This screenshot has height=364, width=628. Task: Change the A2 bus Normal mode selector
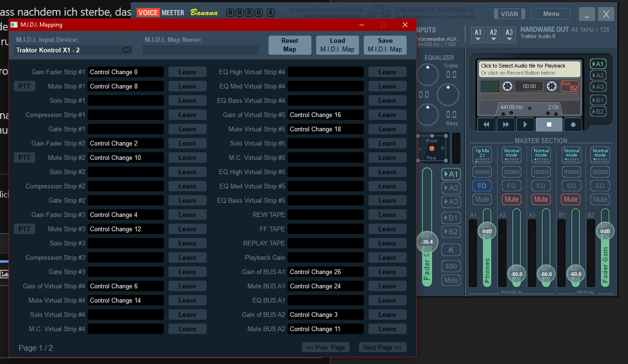coord(511,155)
